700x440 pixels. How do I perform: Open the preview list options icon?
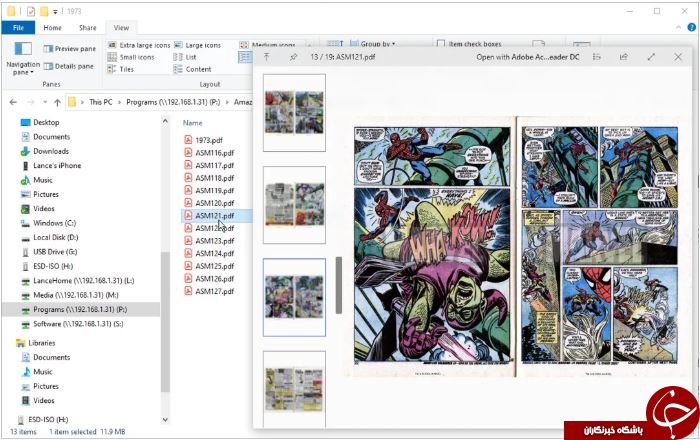tap(596, 57)
